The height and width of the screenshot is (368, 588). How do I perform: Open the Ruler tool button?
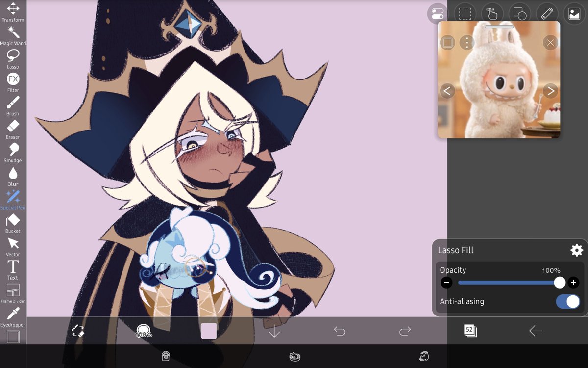[x=547, y=13]
